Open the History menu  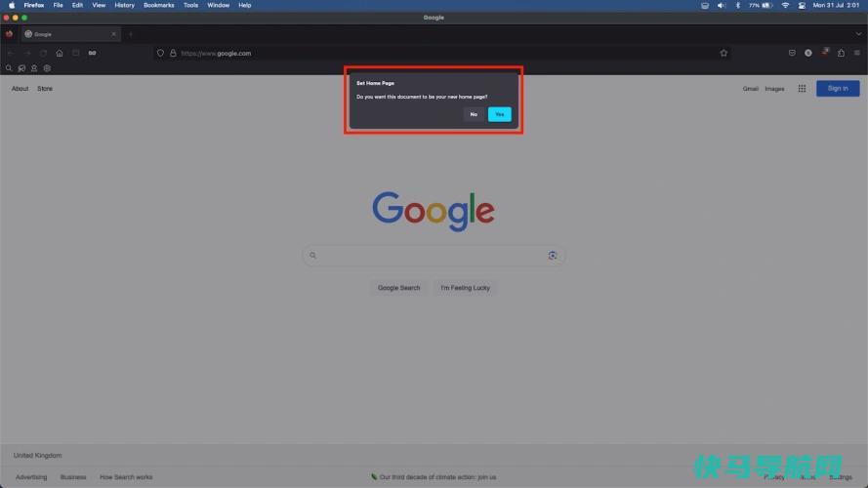pos(125,5)
